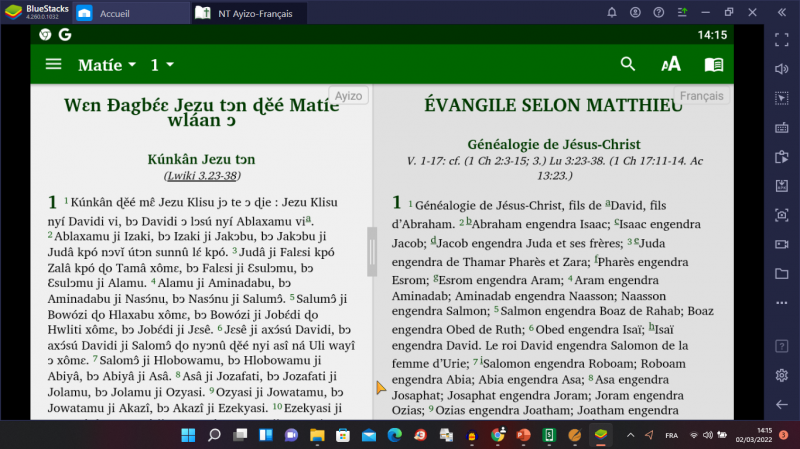Expand the Matíe book selector dropdown
The width and height of the screenshot is (800, 449).
(x=106, y=65)
